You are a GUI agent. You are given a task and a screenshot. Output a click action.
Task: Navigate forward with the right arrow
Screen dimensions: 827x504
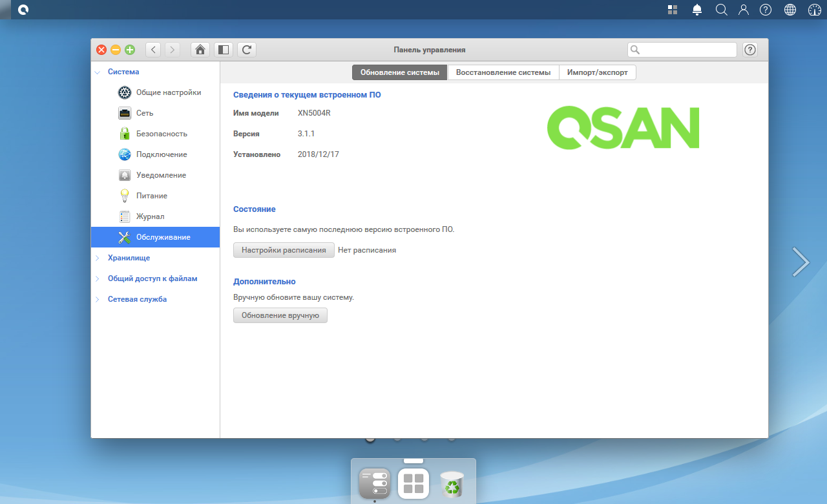click(x=173, y=49)
